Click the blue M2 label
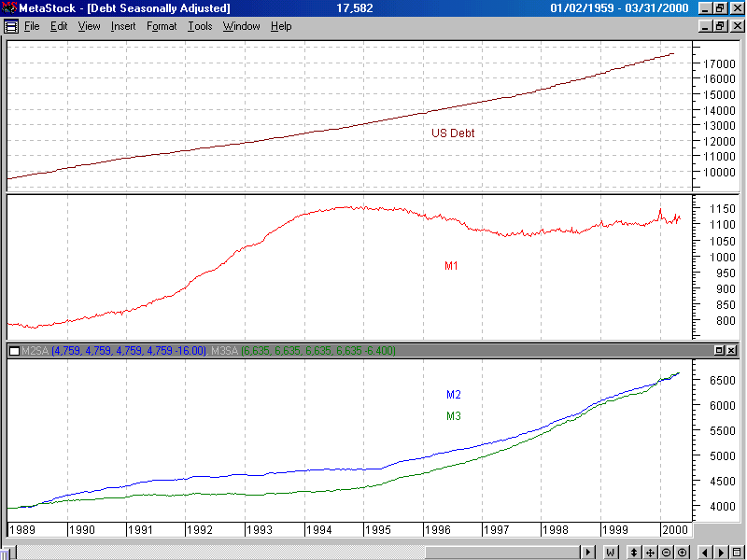This screenshot has width=747, height=560. 454,394
